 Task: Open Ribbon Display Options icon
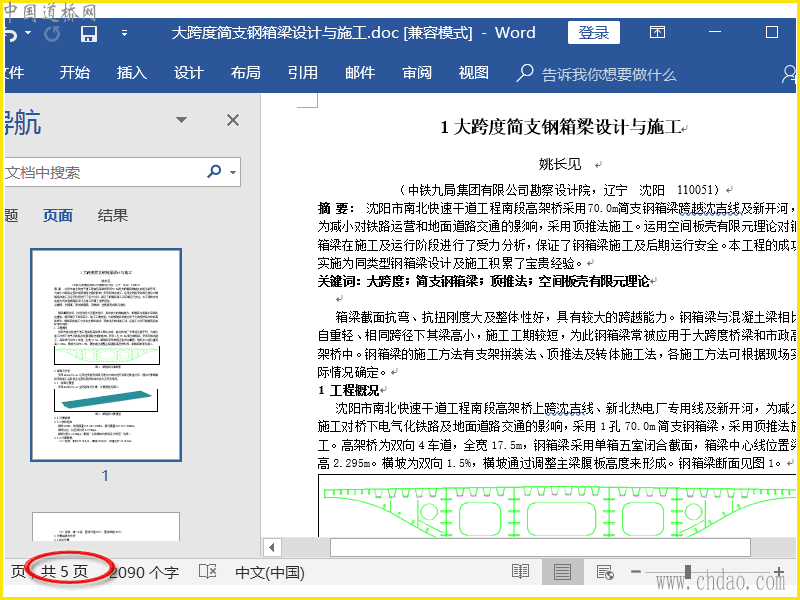coord(657,32)
